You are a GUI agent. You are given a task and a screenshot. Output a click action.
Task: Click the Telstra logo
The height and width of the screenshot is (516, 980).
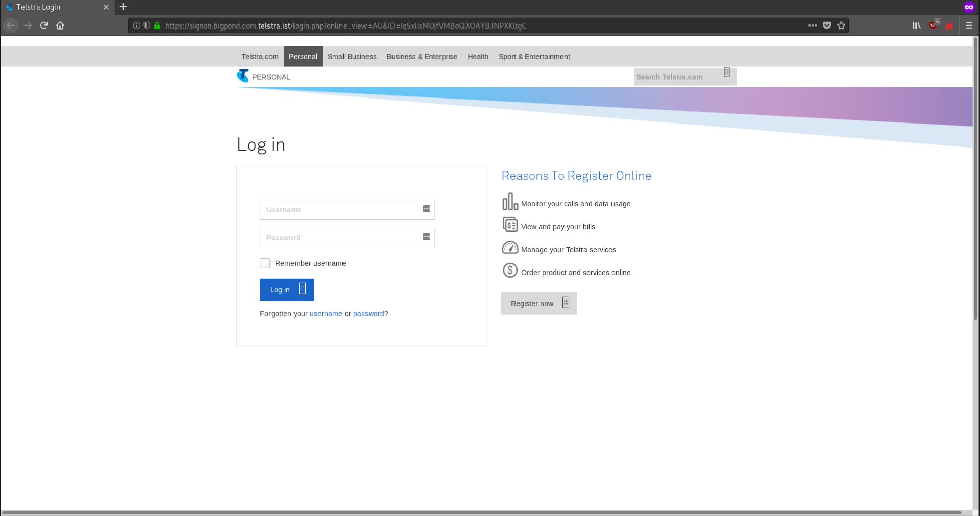(x=243, y=76)
